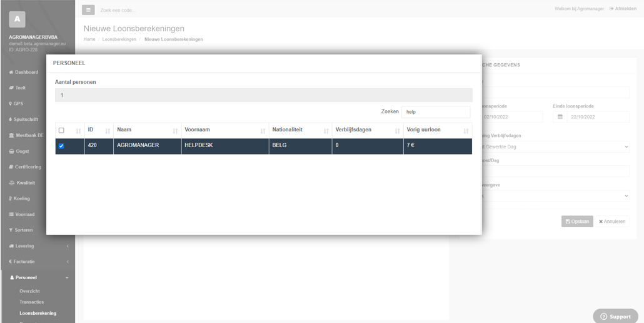Open the Support help button
Screen dimensions: 644x323
click(x=616, y=316)
